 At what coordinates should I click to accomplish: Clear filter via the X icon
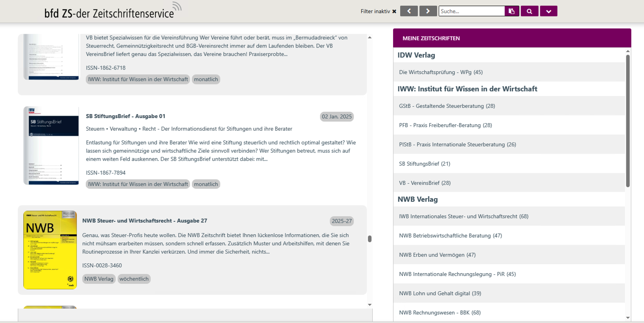tap(394, 11)
